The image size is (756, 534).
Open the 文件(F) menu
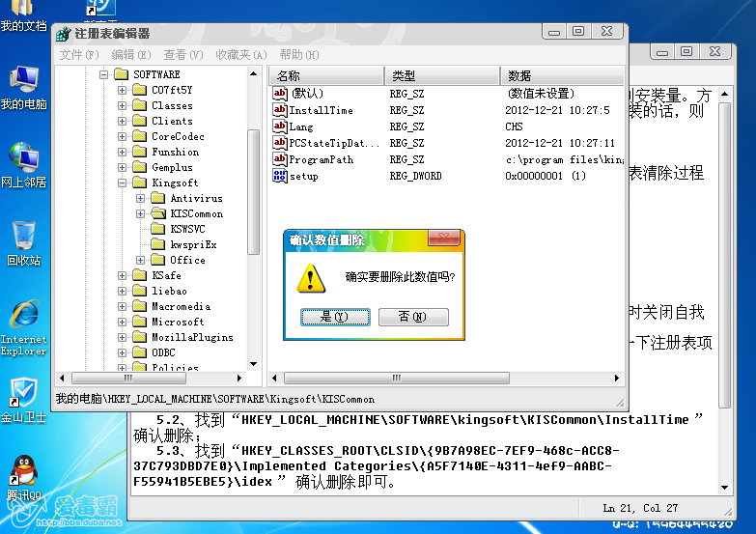(x=79, y=54)
